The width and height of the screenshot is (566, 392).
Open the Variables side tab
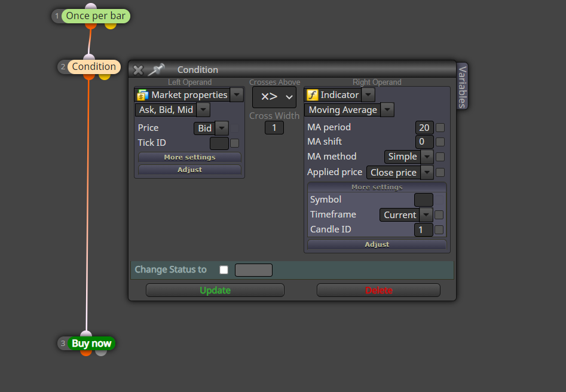tap(463, 87)
